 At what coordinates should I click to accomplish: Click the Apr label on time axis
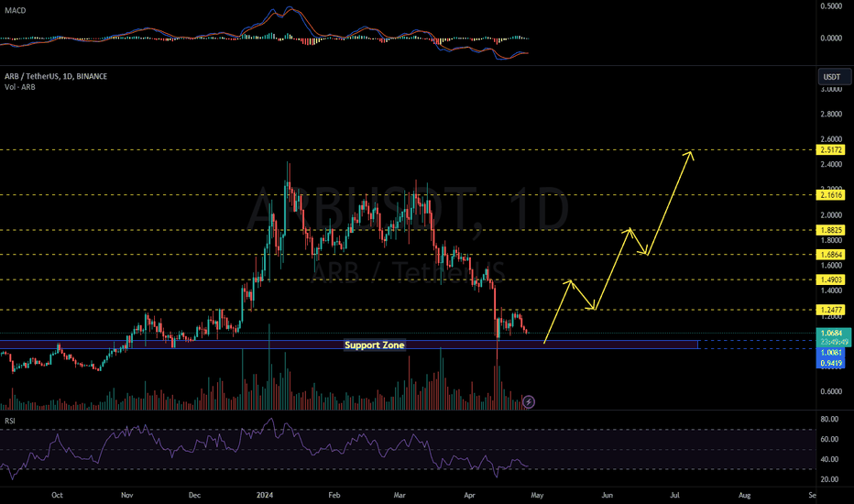469,495
